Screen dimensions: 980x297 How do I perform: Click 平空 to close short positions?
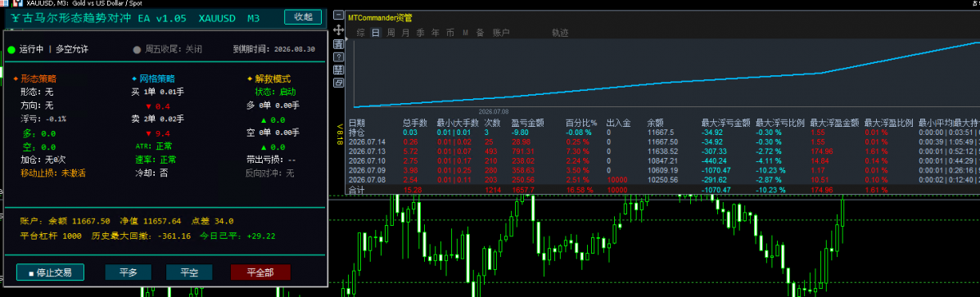[x=189, y=272]
